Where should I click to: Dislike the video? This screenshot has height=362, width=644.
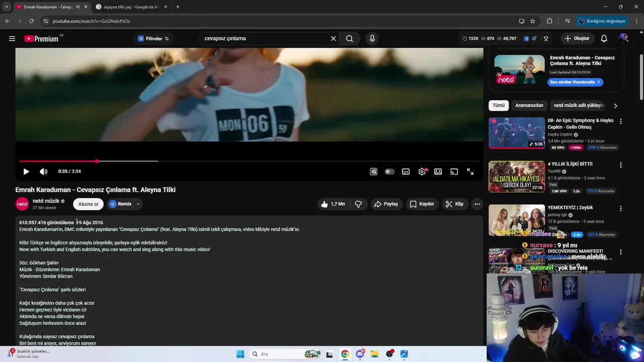point(358,204)
